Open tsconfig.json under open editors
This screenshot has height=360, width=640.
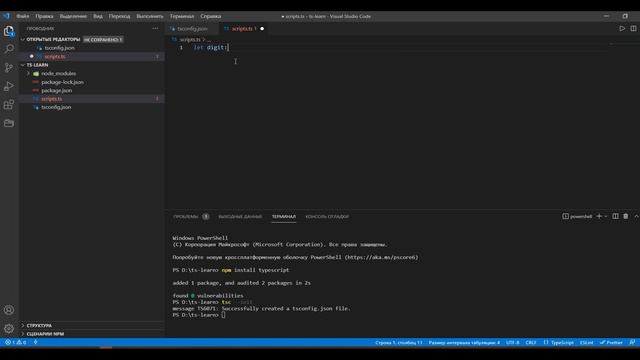[59, 48]
